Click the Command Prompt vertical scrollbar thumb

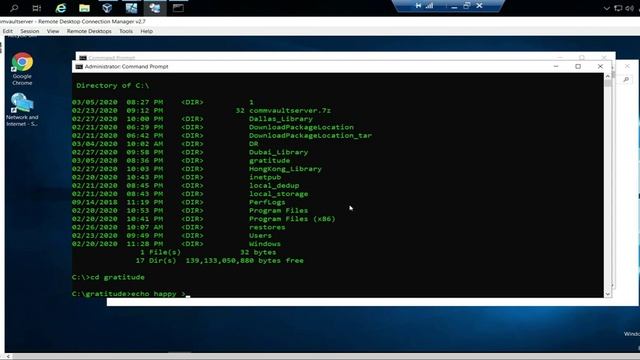tap(608, 83)
